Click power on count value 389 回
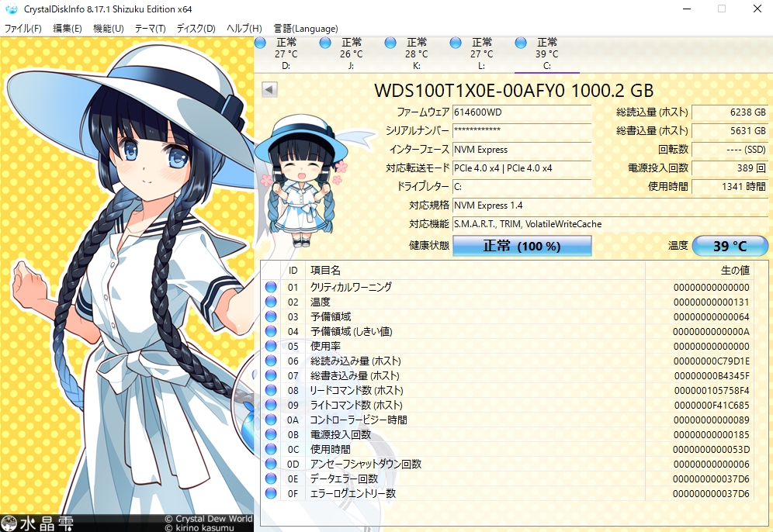This screenshot has width=773, height=532. tap(730, 168)
